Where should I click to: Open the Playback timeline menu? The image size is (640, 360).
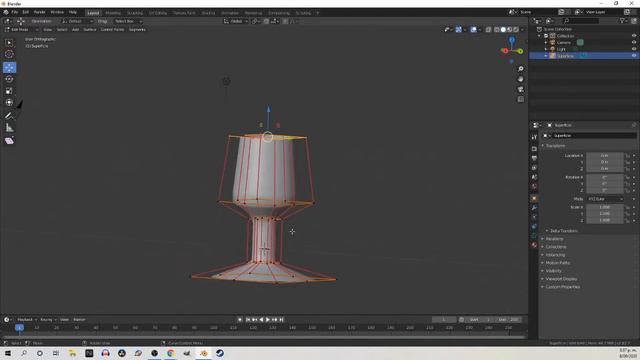[x=26, y=320]
